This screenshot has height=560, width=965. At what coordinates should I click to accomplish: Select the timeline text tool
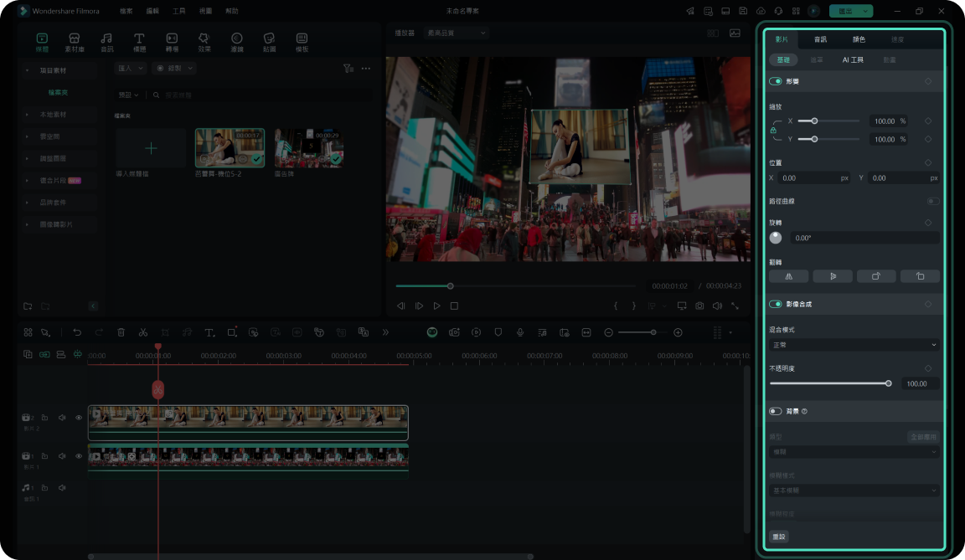coord(209,332)
